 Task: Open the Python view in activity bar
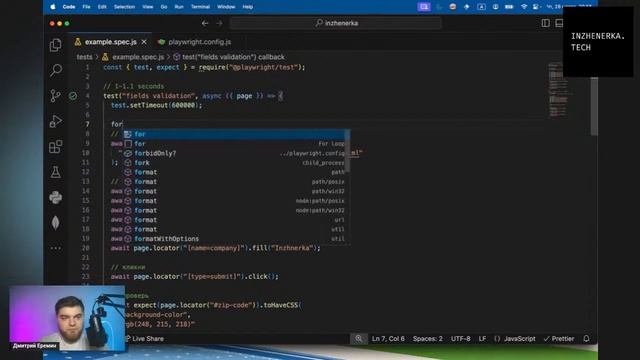(56, 198)
